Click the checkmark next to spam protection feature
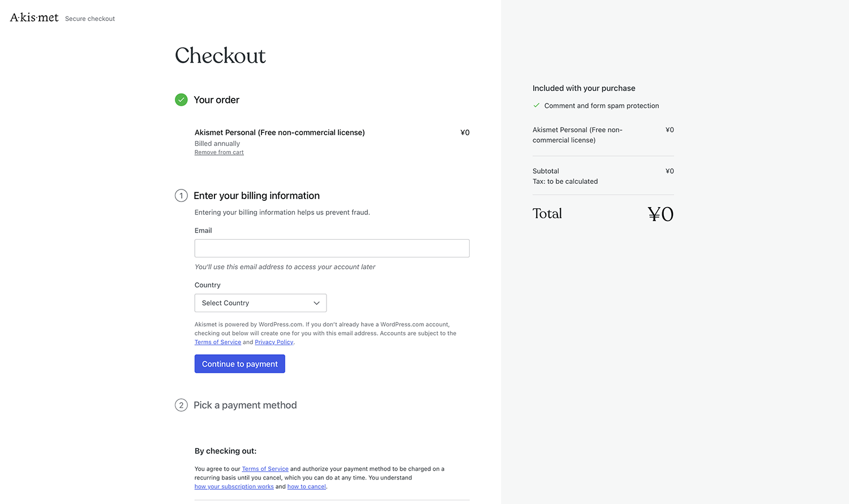849x504 pixels. coord(537,105)
